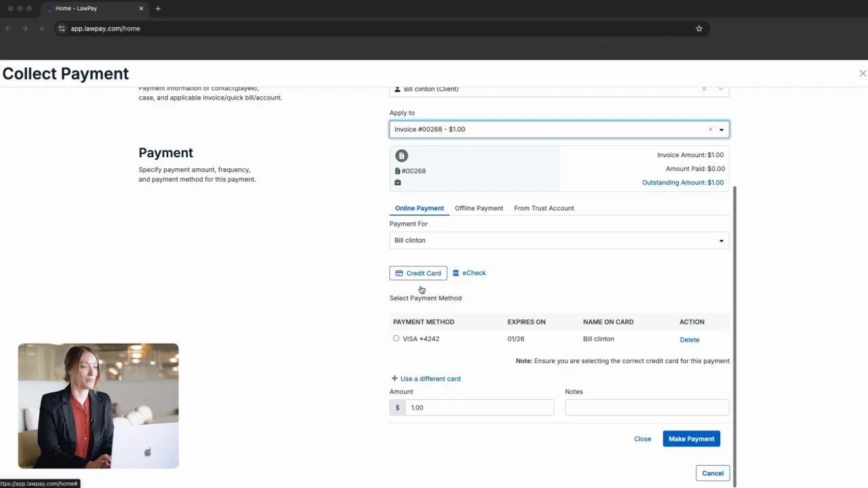Click the presenter video thumbnail
868x488 pixels.
tap(98, 406)
